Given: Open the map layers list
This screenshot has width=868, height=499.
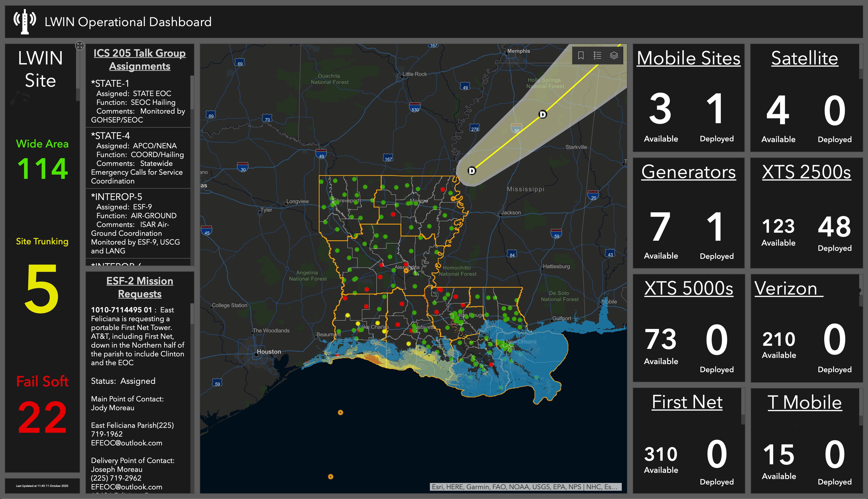Looking at the screenshot, I should [x=614, y=56].
